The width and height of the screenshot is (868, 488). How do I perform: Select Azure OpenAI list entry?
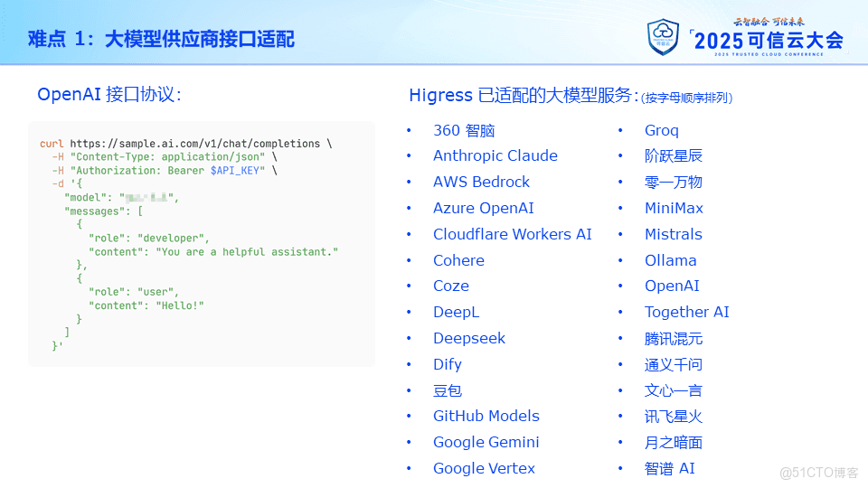tap(484, 208)
